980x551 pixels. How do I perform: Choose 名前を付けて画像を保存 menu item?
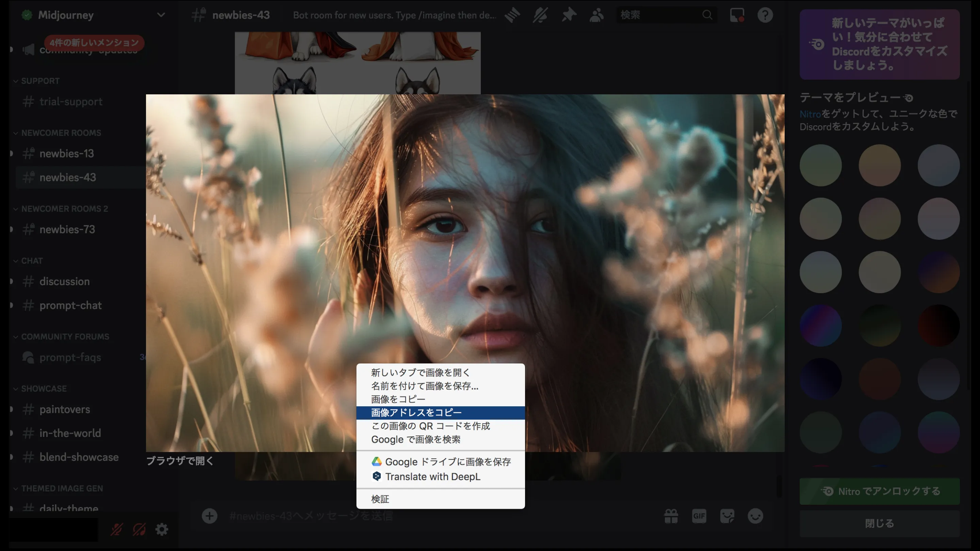(x=441, y=386)
